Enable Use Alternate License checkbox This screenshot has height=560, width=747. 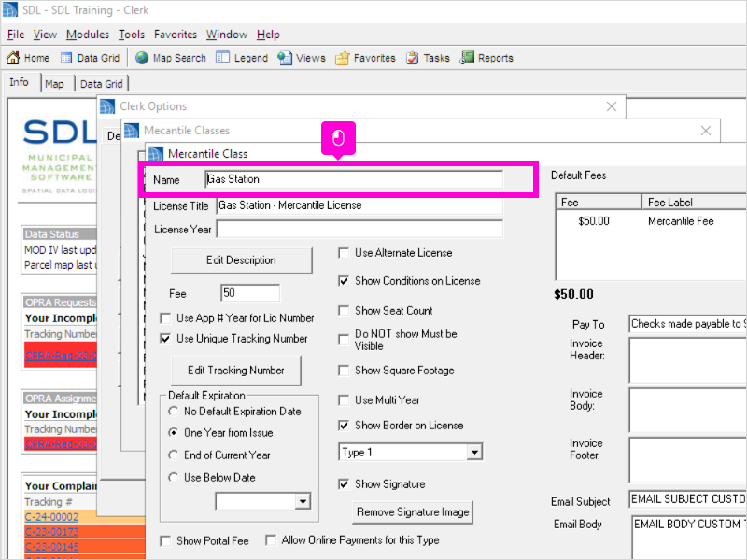pyautogui.click(x=344, y=253)
